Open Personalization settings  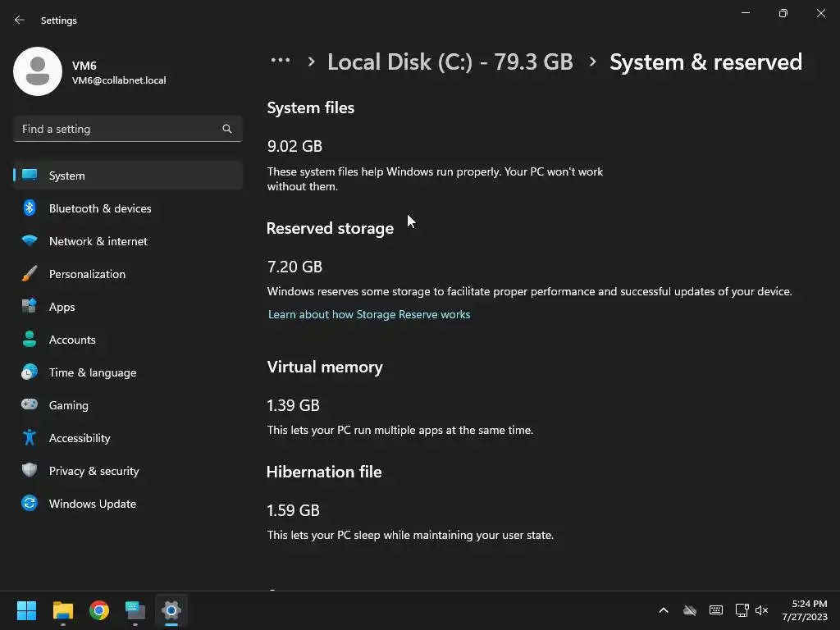(x=87, y=274)
